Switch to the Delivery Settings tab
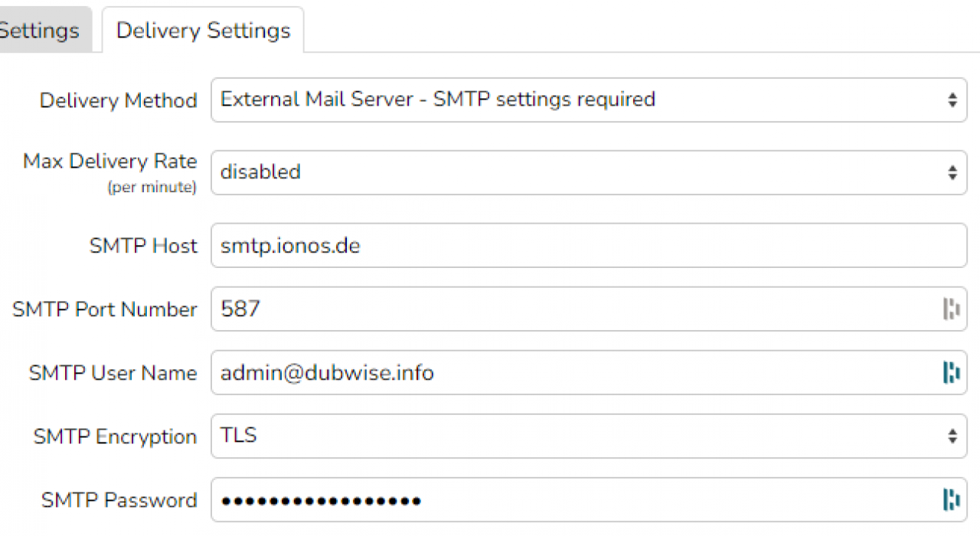 203,31
